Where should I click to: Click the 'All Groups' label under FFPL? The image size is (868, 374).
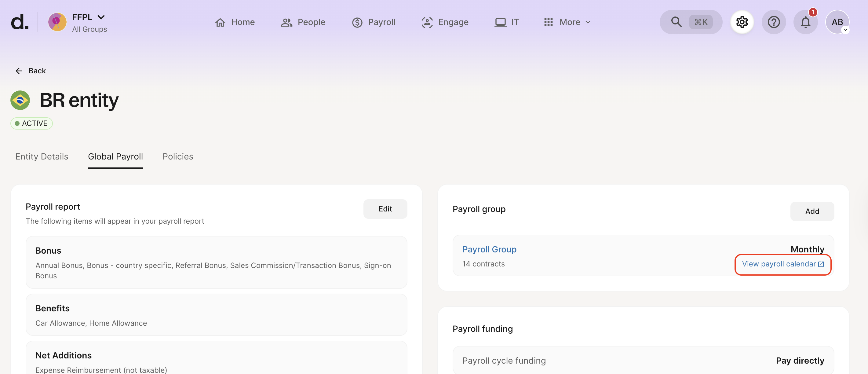89,29
